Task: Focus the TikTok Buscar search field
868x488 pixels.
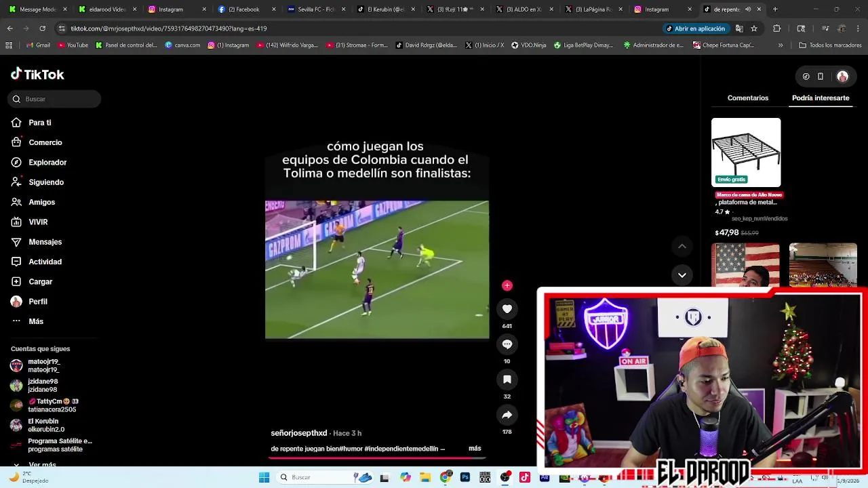Action: [x=56, y=99]
